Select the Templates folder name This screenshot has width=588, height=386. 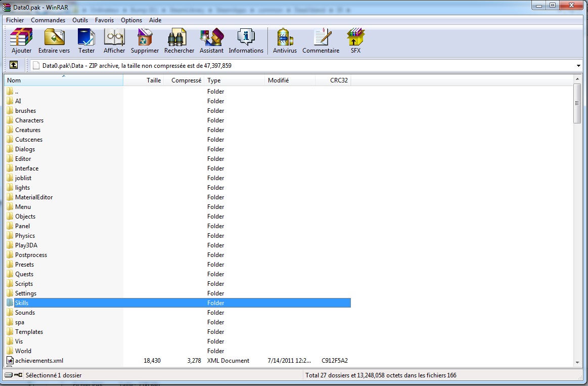[29, 331]
